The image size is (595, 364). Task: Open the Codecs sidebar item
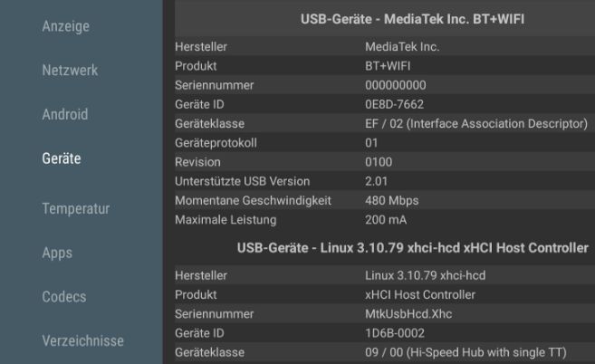click(x=64, y=296)
